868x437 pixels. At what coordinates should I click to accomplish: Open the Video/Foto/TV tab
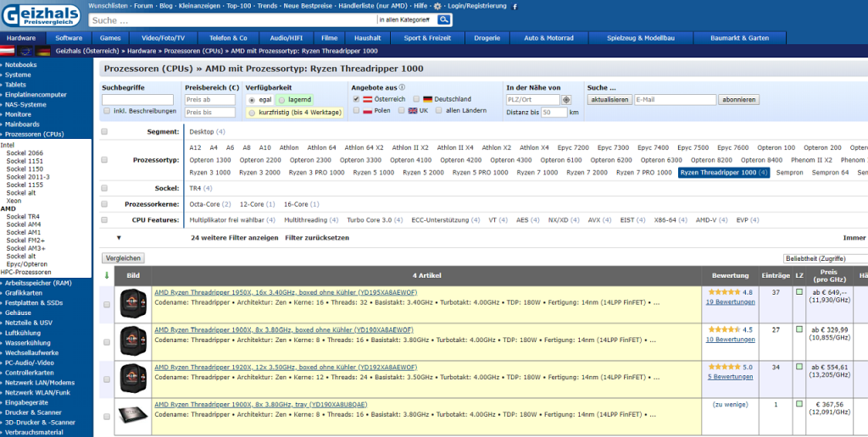tap(163, 38)
